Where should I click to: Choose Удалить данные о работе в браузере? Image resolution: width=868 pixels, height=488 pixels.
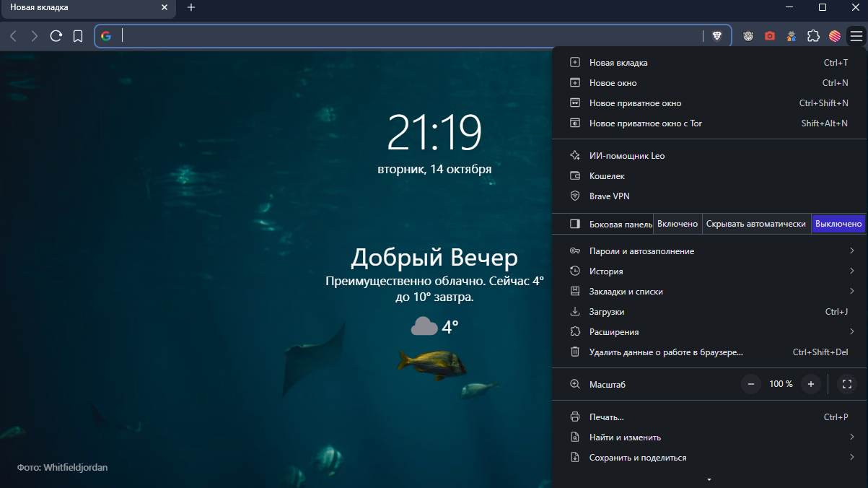tap(709, 352)
